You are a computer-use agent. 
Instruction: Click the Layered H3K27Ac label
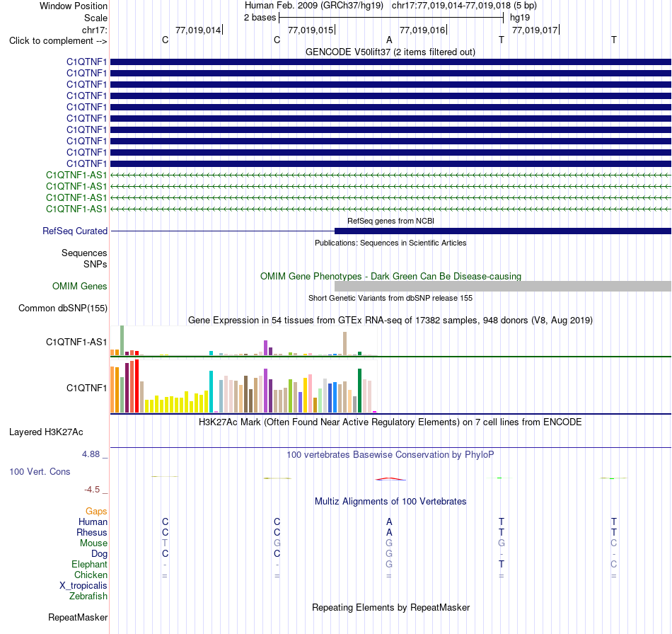point(46,432)
